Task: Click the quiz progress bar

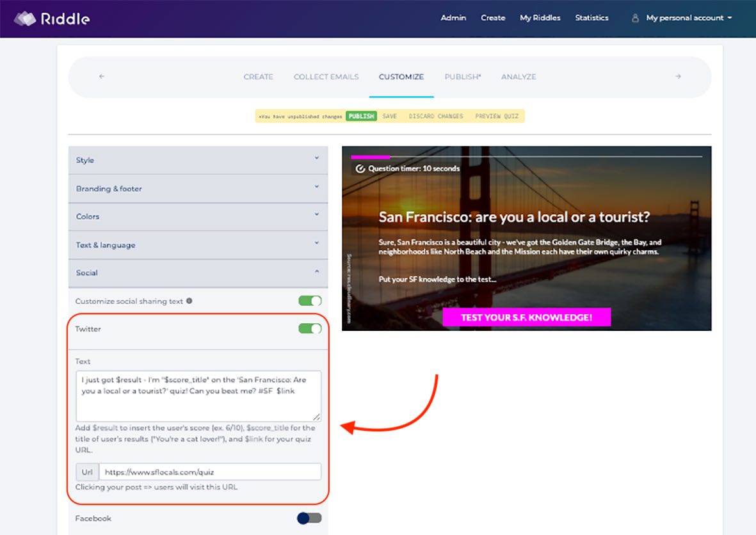Action: click(526, 157)
